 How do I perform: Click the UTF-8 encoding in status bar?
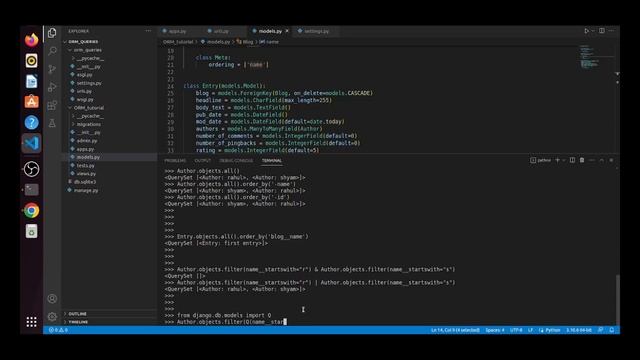pos(516,330)
